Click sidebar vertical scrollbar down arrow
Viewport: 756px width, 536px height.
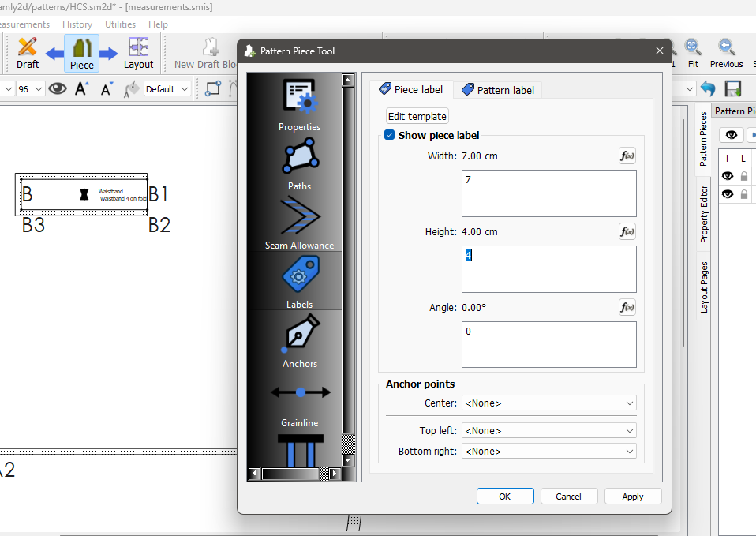coord(348,460)
